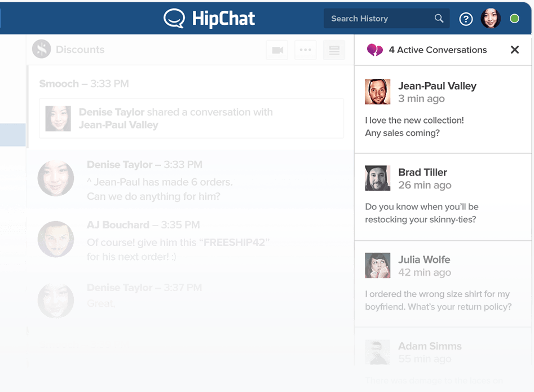
Task: Open Brad Tiller's conversation
Action: click(443, 197)
